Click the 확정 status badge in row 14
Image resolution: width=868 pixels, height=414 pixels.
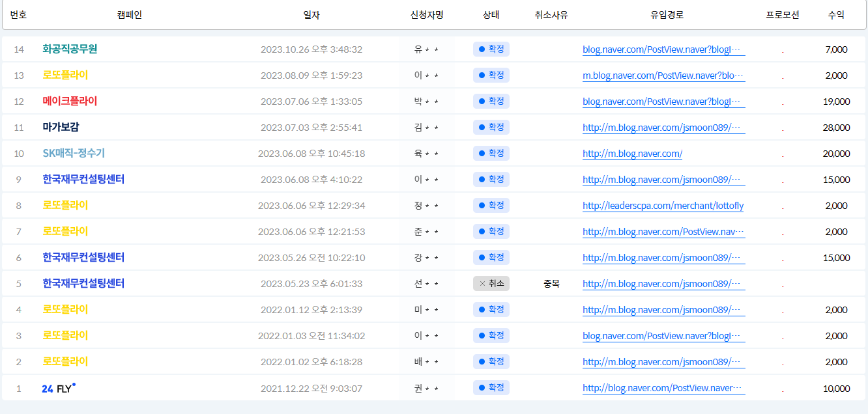(491, 49)
